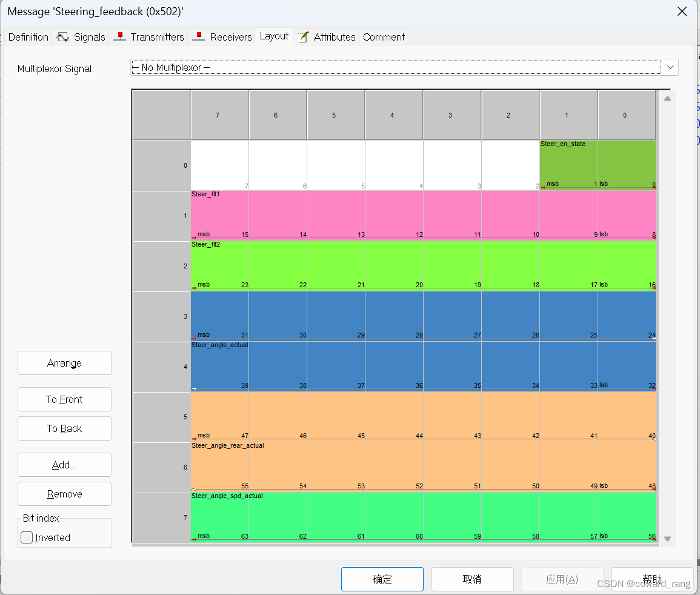Viewport: 700px width, 595px height.
Task: Click the To Back button
Action: click(64, 428)
